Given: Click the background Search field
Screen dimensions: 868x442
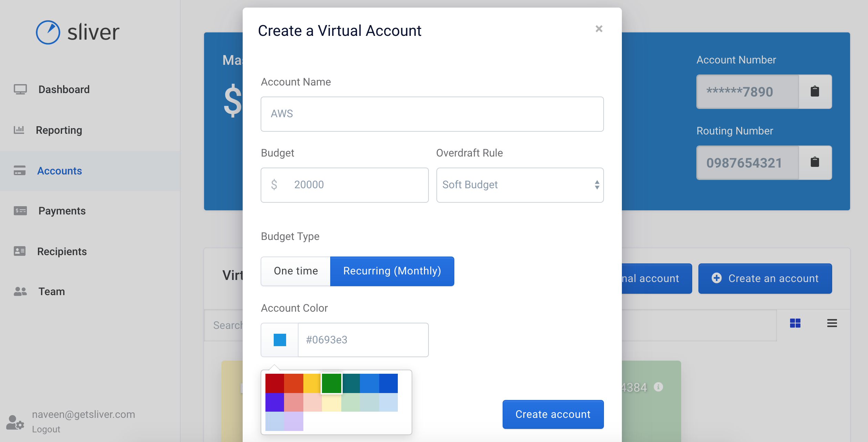Looking at the screenshot, I should point(224,325).
